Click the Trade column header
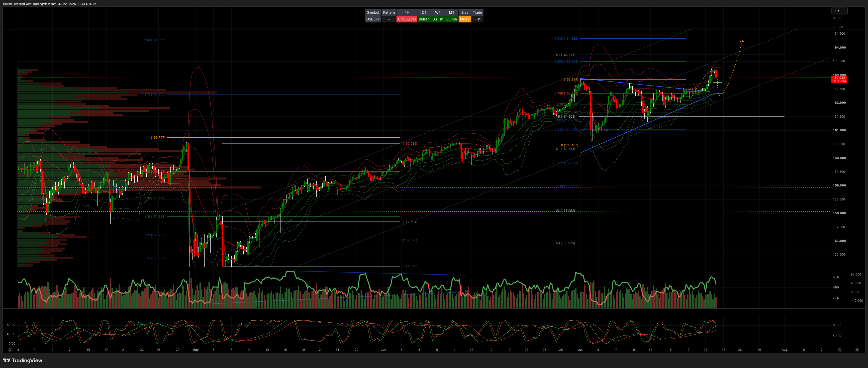The height and width of the screenshot is (368, 868). (477, 12)
